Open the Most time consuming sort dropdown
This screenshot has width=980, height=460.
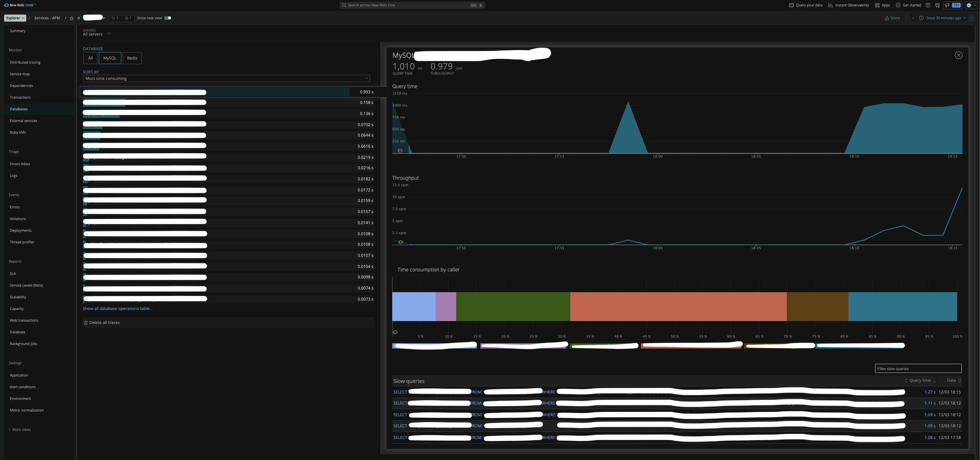tap(226, 79)
